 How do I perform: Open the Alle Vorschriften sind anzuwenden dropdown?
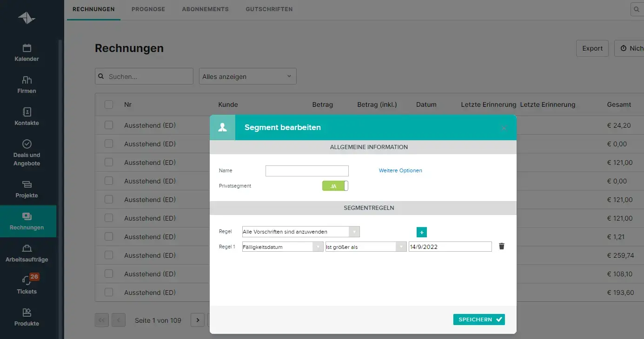(301, 232)
